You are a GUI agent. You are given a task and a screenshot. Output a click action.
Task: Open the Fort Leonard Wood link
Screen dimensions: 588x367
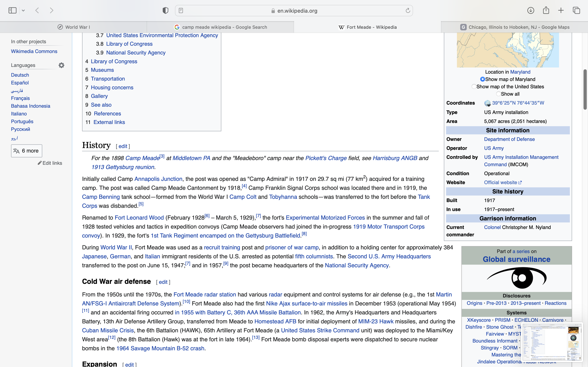(x=139, y=218)
